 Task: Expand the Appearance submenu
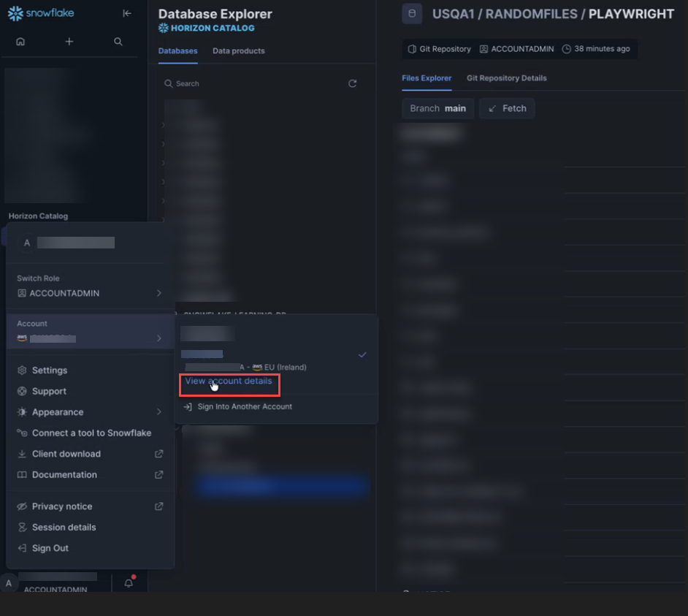(158, 412)
